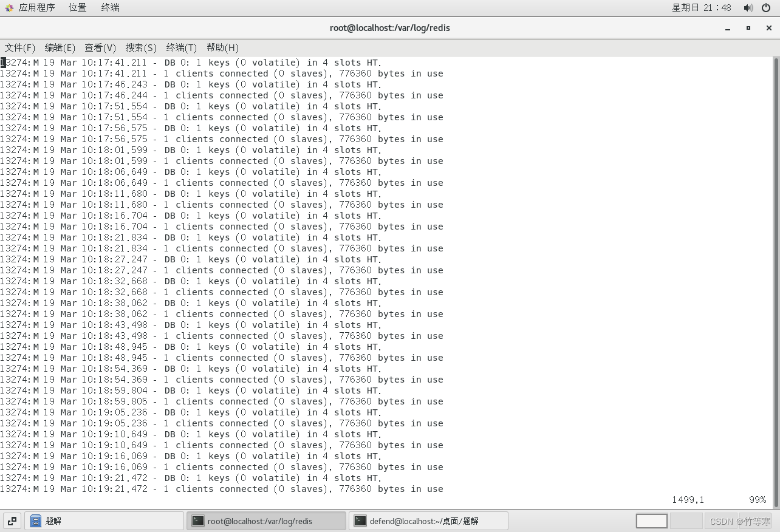Click the log line 10:18:27.247 clients connected
Viewport: 780px width, 532px height.
click(x=222, y=270)
